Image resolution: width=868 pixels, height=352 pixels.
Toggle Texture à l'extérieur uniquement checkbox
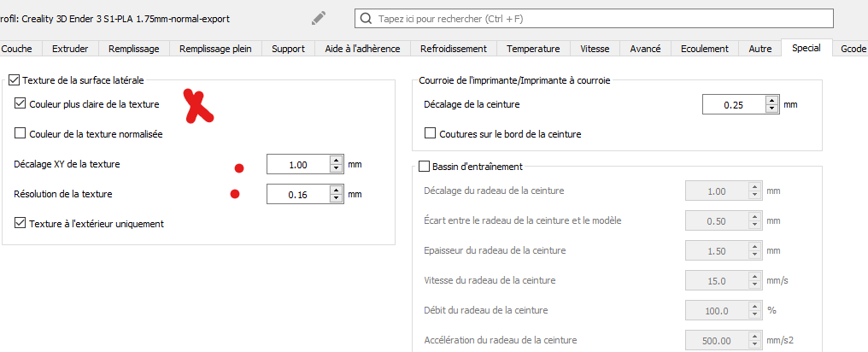pos(20,224)
